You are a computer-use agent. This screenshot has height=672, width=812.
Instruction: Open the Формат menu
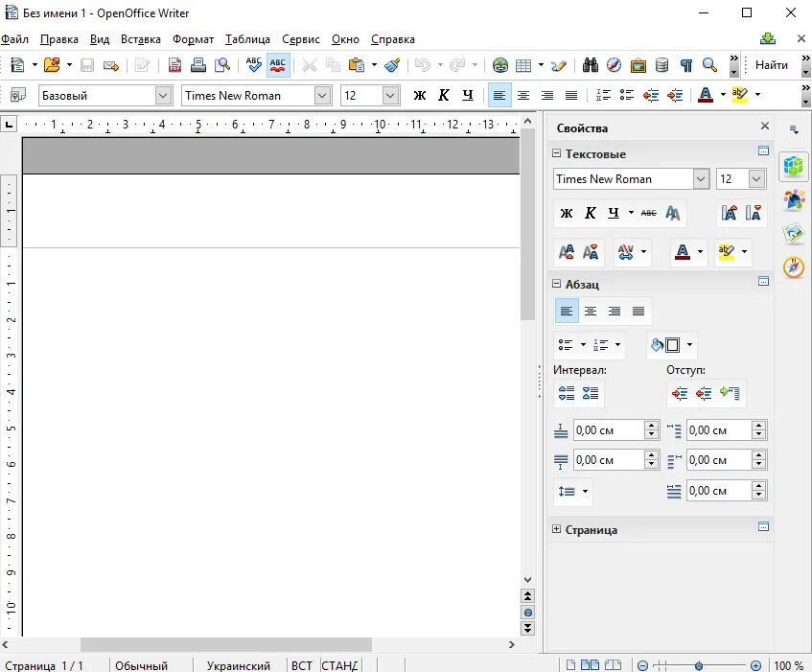click(193, 39)
